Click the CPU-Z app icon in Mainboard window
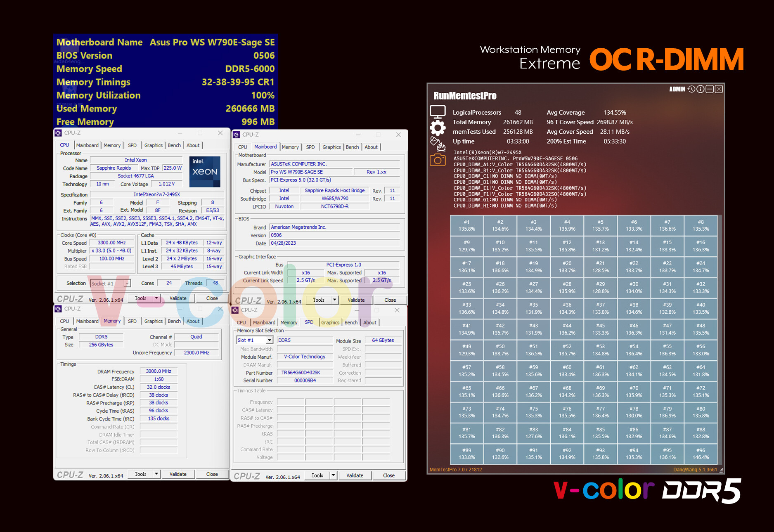Screen dimensions: 774x532 [237, 135]
